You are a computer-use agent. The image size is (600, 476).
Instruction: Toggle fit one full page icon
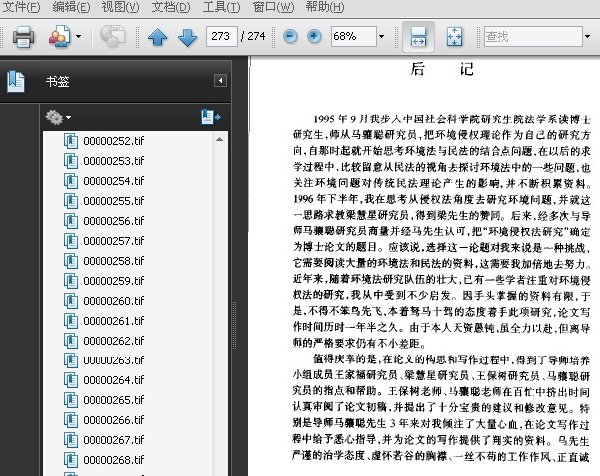[454, 37]
